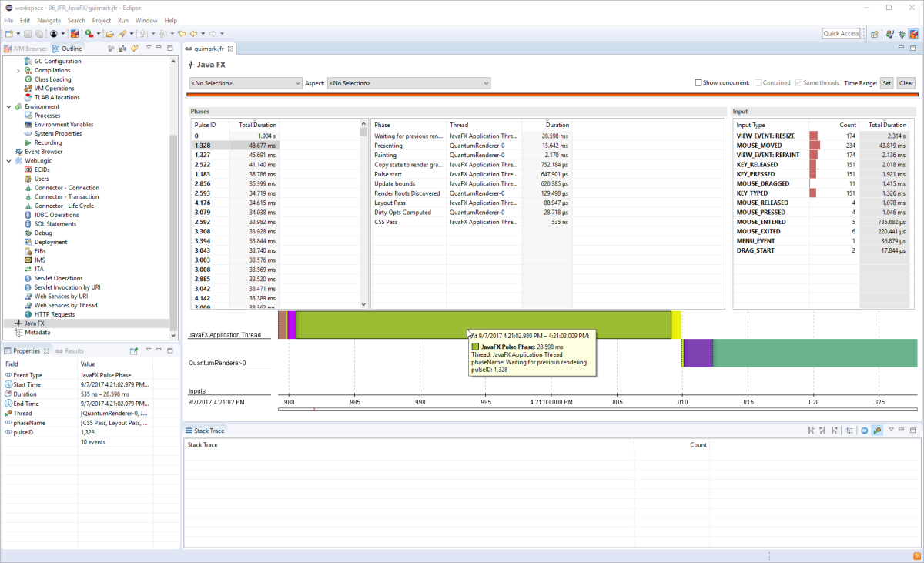
Task: Open the Processes page in the outline
Action: pyautogui.click(x=47, y=116)
